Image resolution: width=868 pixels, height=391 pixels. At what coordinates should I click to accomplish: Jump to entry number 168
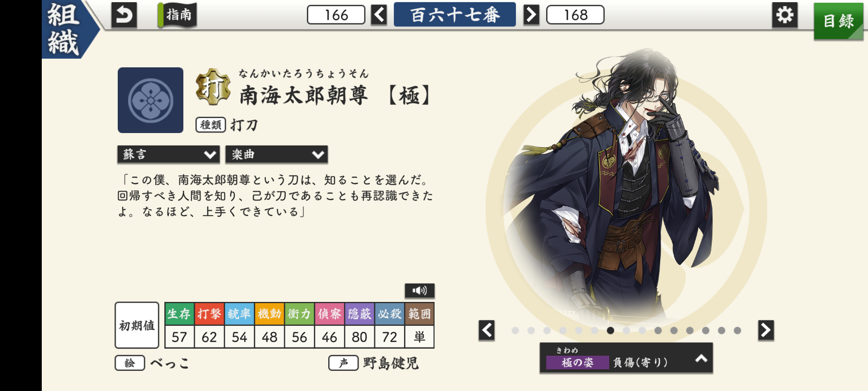[x=576, y=15]
